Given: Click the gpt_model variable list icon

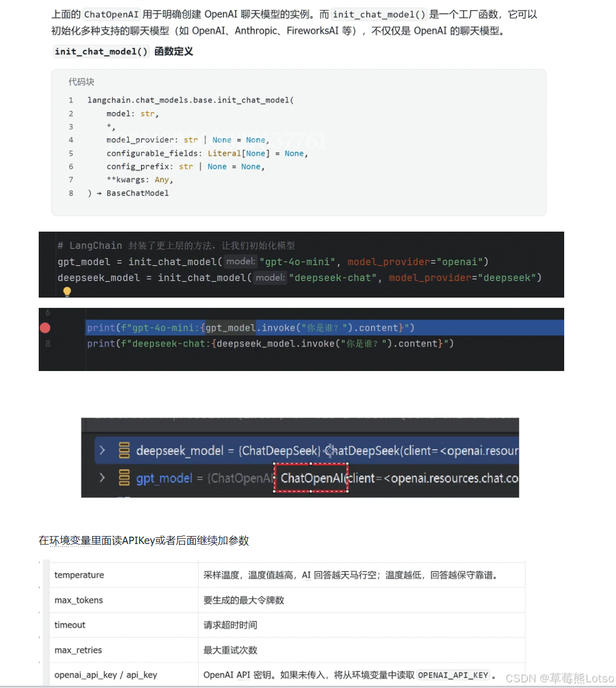Looking at the screenshot, I should tap(124, 477).
